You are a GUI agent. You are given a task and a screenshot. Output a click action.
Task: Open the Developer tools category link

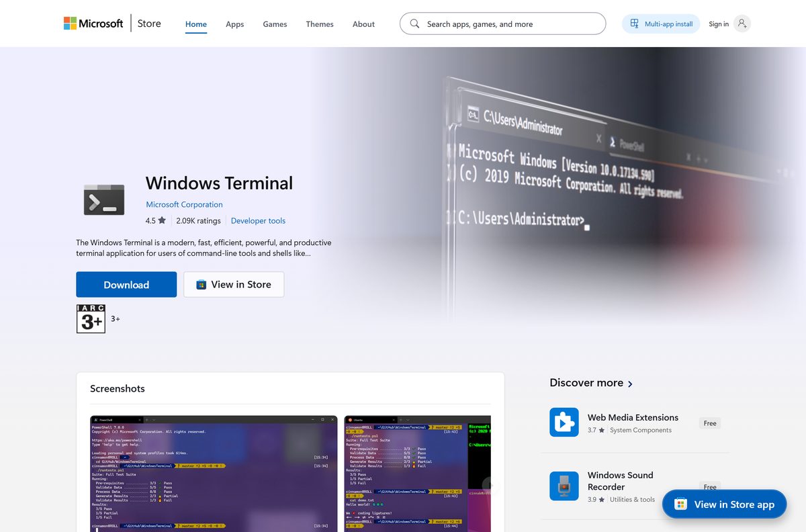[258, 220]
